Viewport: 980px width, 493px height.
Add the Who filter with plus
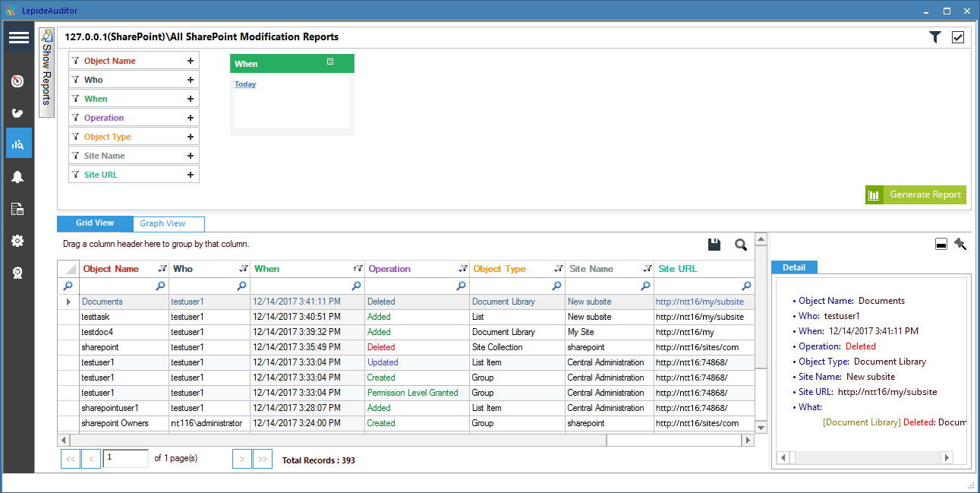191,80
